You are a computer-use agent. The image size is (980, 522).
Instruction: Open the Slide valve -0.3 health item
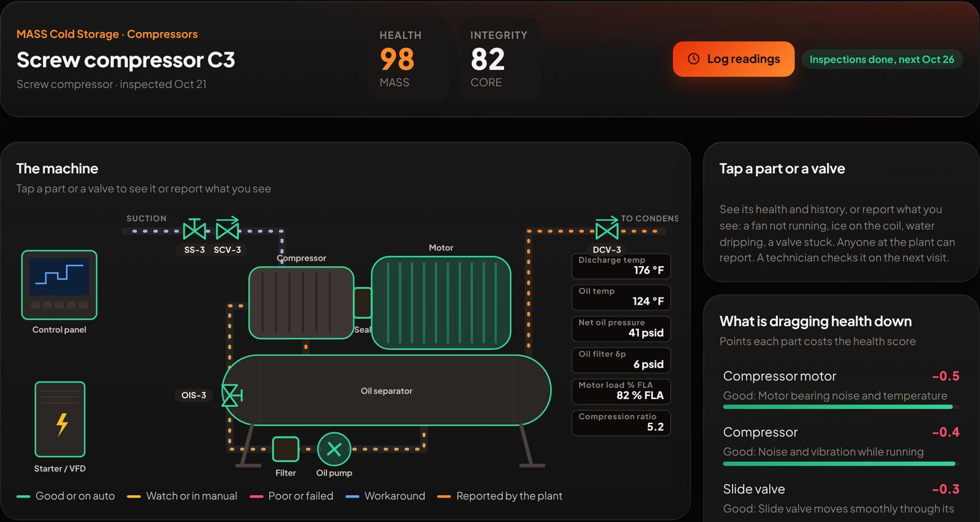pos(841,499)
